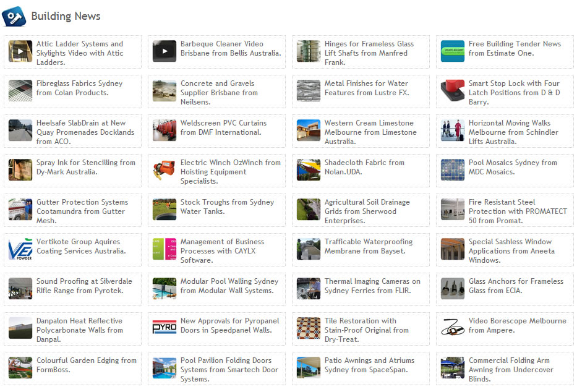Click the Estimate One create account thumbnail
This screenshot has width=577, height=392.
coord(453,51)
